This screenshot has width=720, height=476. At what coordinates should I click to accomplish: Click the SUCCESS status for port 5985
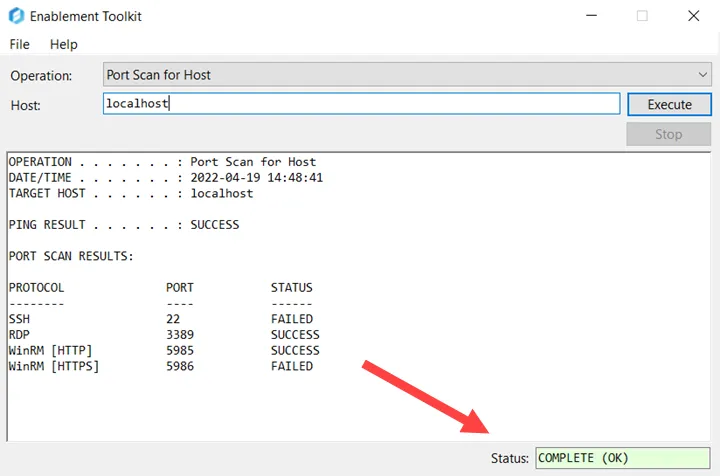coord(295,351)
